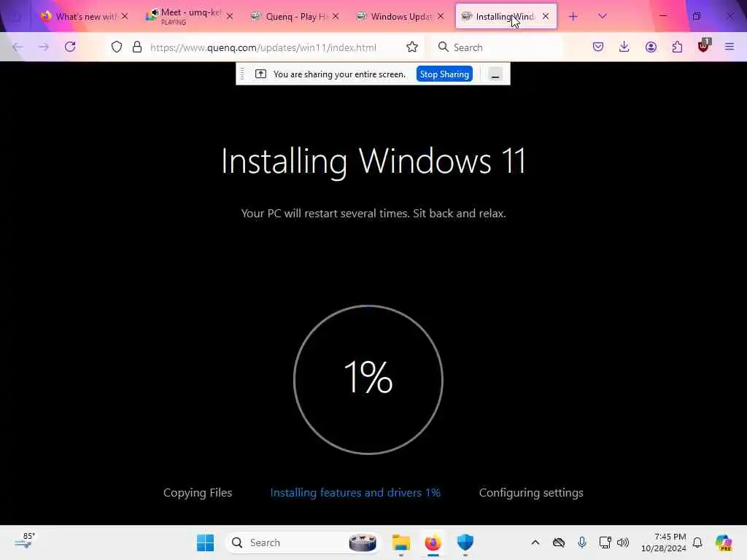747x560 pixels.
Task: Click Configuring settings step label
Action: [531, 493]
